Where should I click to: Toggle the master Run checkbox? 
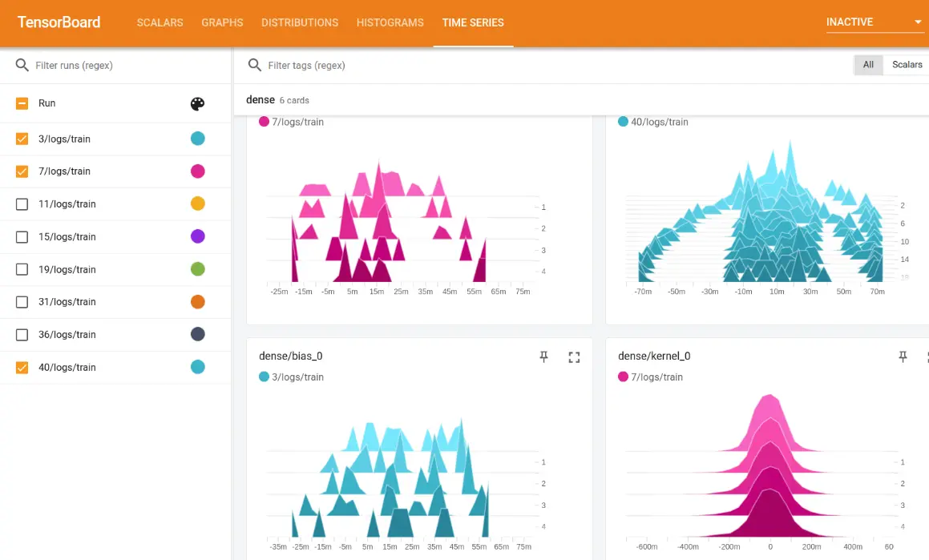tap(20, 103)
